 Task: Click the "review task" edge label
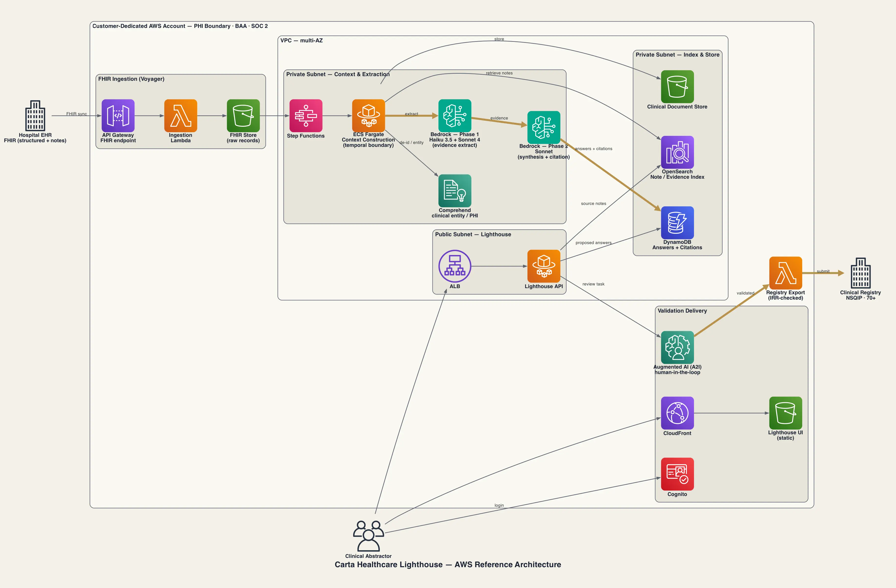[593, 284]
